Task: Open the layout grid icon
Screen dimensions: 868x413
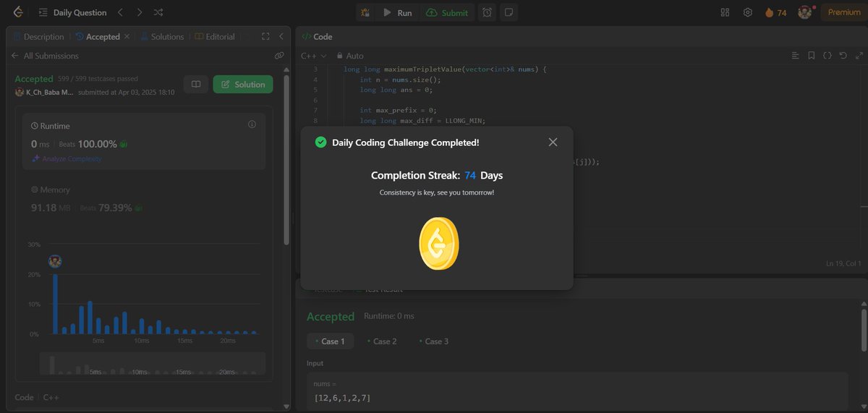Action: click(x=726, y=12)
